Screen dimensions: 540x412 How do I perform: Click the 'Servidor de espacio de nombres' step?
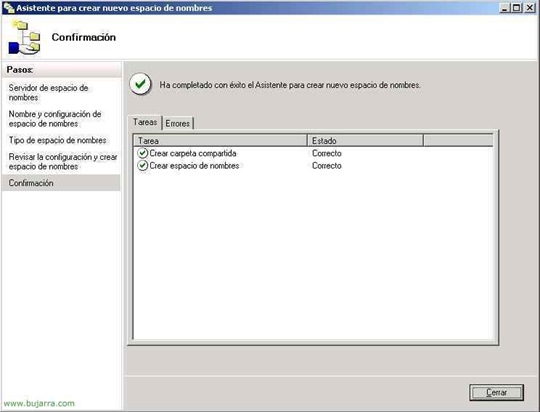pyautogui.click(x=48, y=93)
